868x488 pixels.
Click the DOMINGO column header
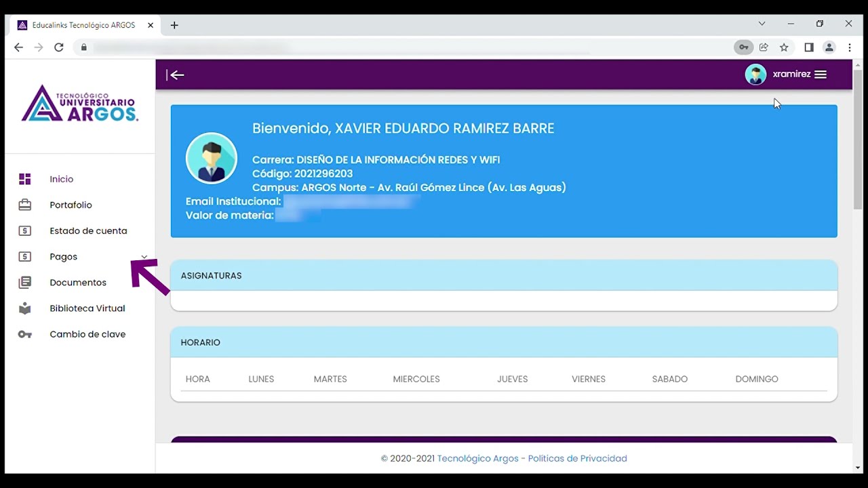[757, 379]
